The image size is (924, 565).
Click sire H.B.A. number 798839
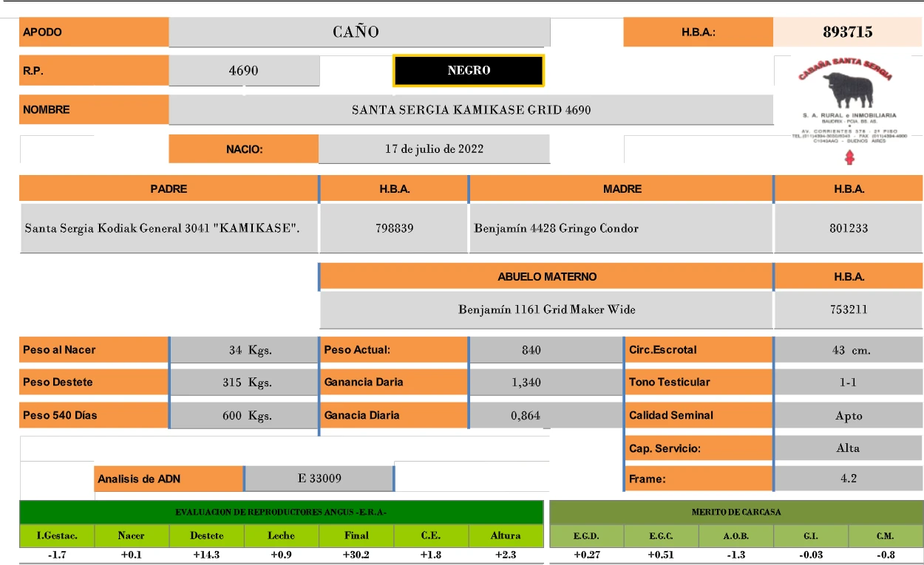(x=394, y=228)
